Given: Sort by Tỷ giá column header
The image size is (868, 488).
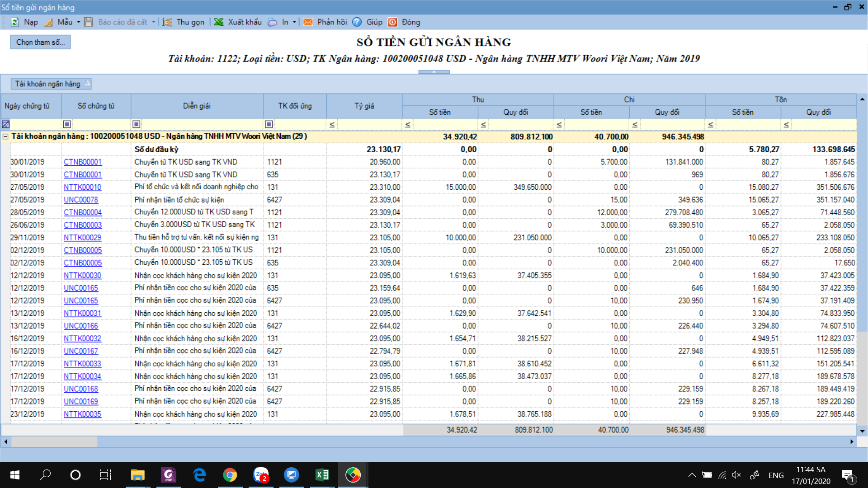Looking at the screenshot, I should [364, 106].
